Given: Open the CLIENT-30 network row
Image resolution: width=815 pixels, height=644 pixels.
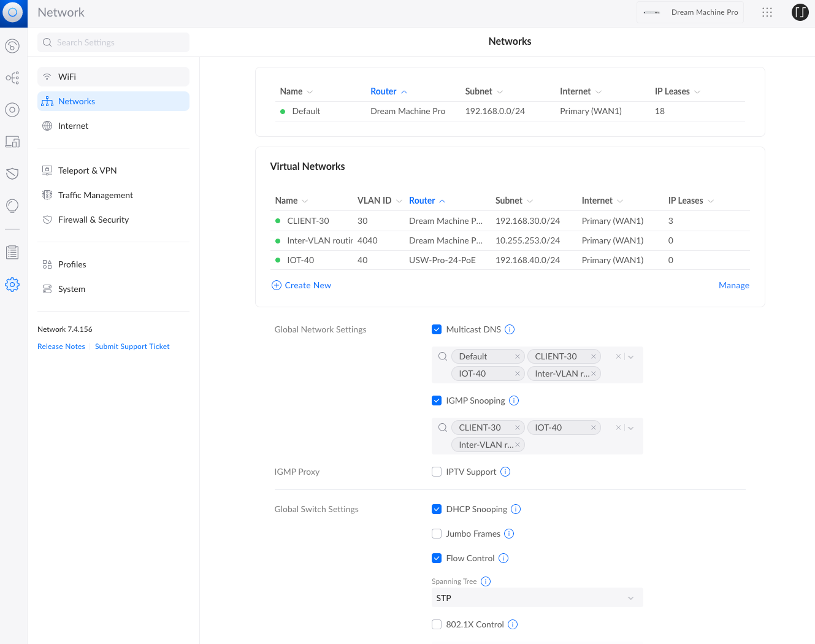Looking at the screenshot, I should click(x=308, y=221).
